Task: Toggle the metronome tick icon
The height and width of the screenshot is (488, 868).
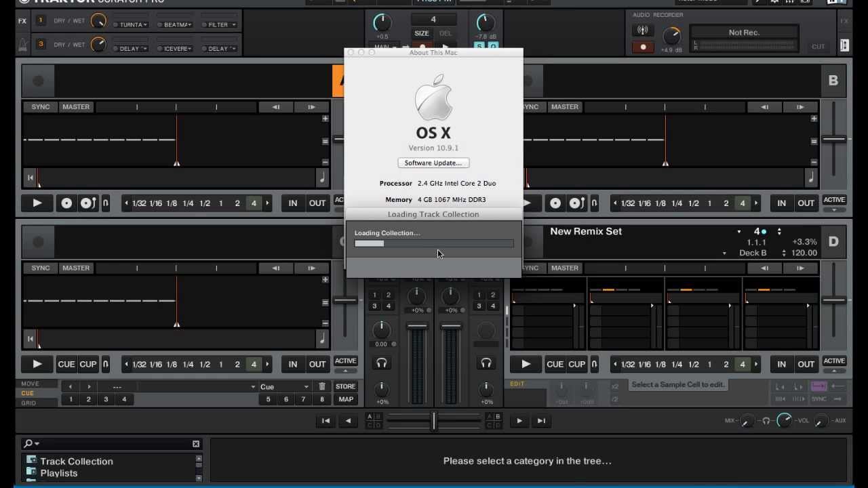Action: tap(22, 45)
